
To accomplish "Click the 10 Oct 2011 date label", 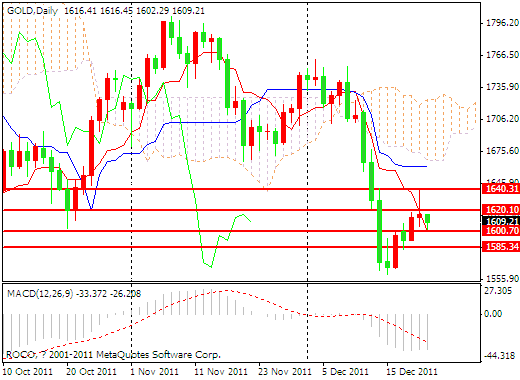I will [x=28, y=372].
